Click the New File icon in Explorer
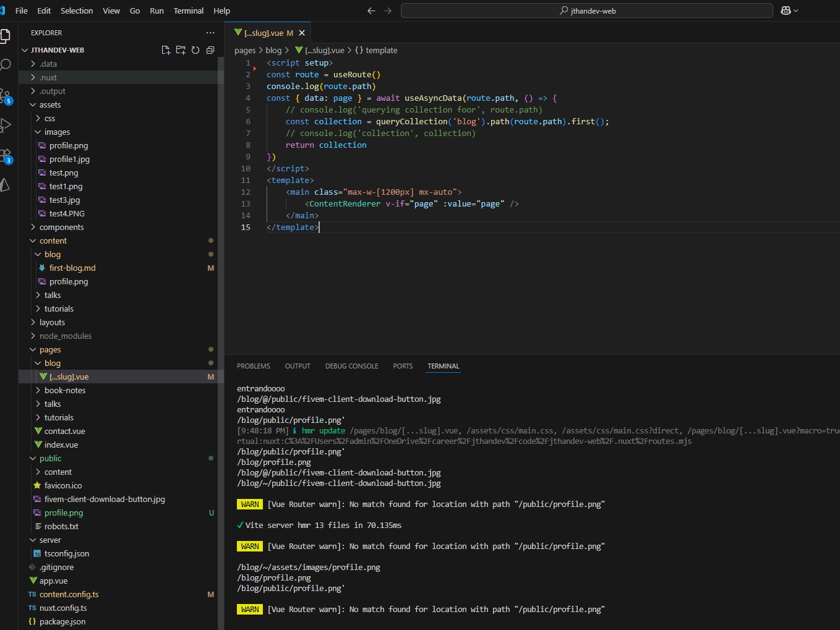Screen dimensions: 840x630 tap(166, 50)
